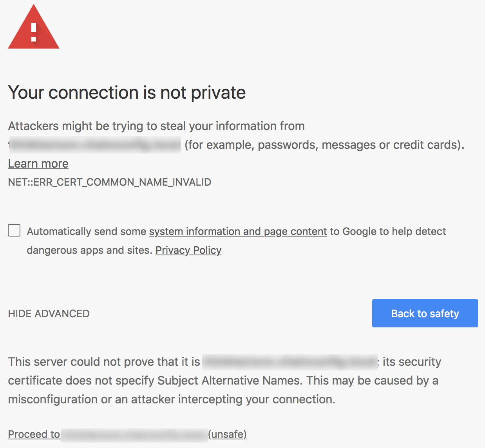Viewport: 485px width, 448px height.
Task: Click the blurred server name in the advanced explanation
Action: 288,361
